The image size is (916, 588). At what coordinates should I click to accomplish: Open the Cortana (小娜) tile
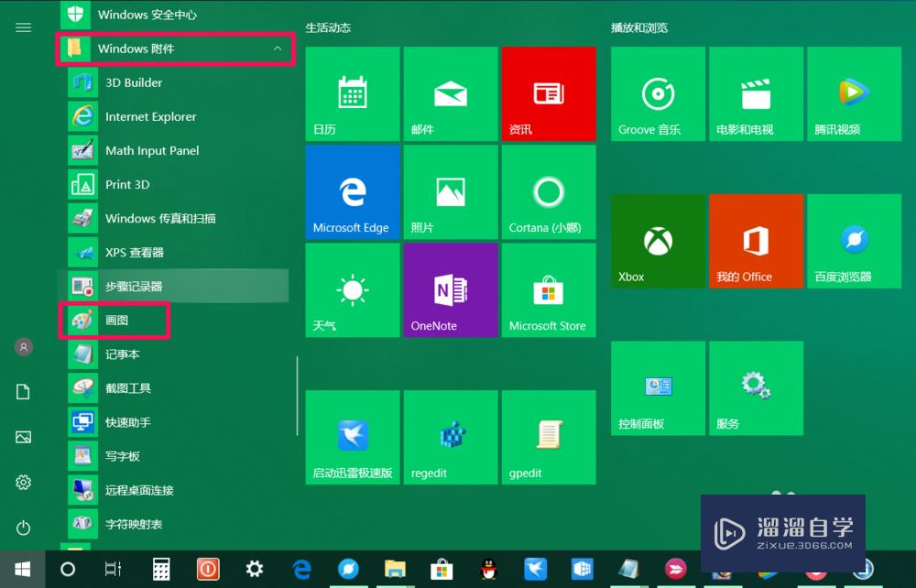click(549, 192)
